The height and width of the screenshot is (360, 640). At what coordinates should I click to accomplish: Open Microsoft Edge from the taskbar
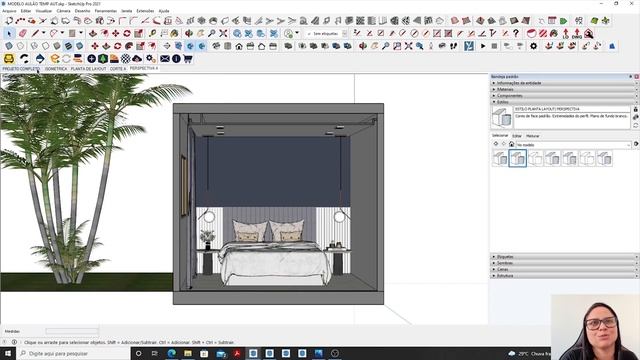pyautogui.click(x=171, y=353)
